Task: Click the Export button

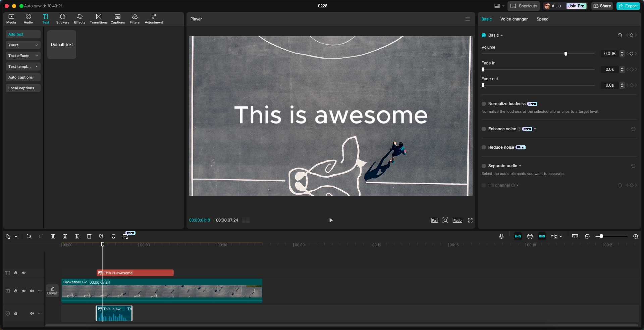Action: [x=628, y=6]
